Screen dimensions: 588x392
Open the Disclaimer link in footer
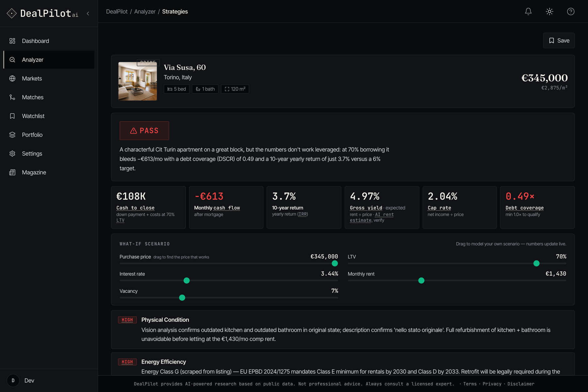[521, 384]
